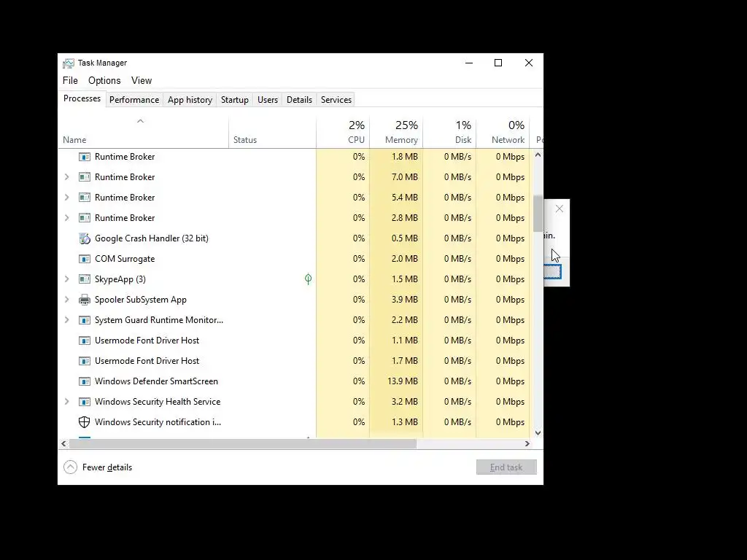The image size is (747, 560).
Task: Select the Processes tab
Action: pos(82,98)
